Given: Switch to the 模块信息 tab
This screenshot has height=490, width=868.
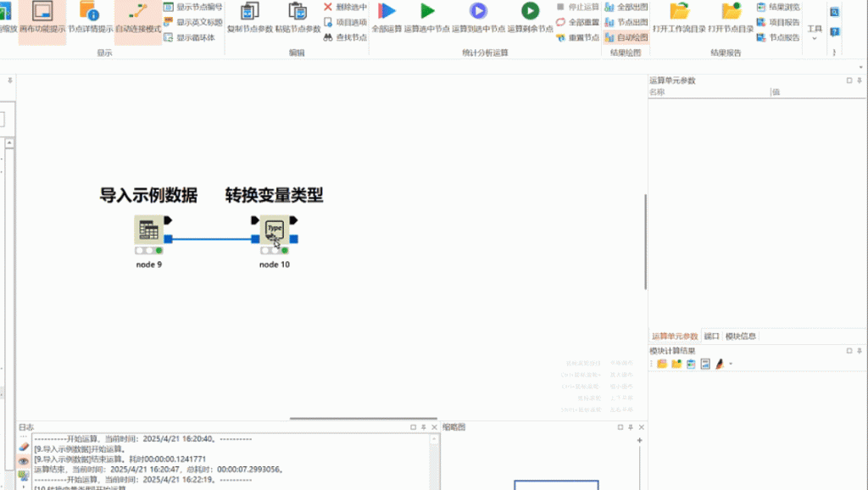Looking at the screenshot, I should coord(740,336).
